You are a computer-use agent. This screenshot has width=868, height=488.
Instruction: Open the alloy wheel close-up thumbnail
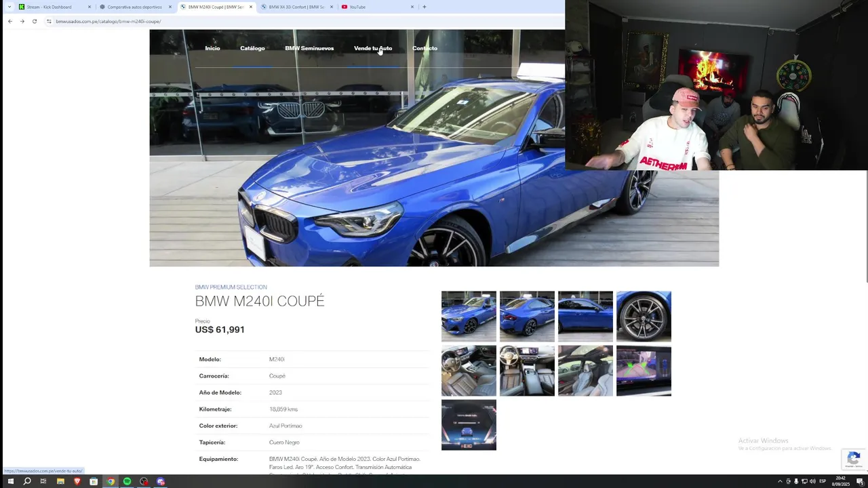(x=644, y=317)
